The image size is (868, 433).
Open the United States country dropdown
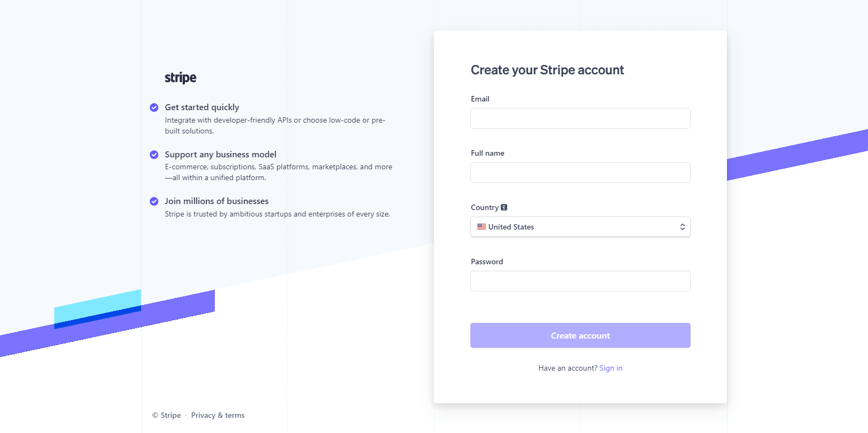[x=580, y=227]
